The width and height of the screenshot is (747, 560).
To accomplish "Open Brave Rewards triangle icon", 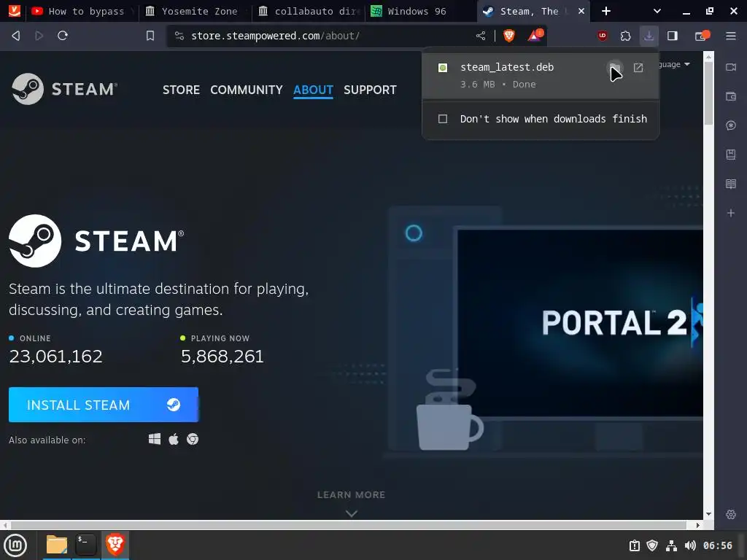I will coord(535,36).
